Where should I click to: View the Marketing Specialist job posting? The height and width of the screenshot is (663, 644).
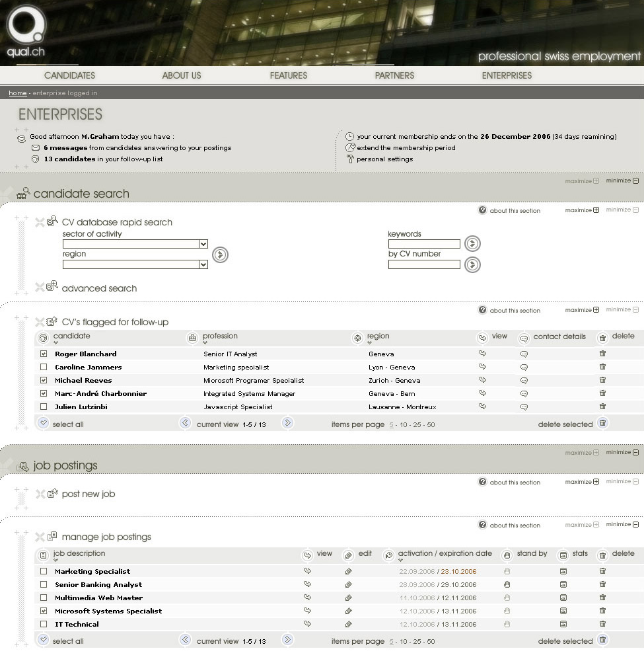[x=308, y=571]
